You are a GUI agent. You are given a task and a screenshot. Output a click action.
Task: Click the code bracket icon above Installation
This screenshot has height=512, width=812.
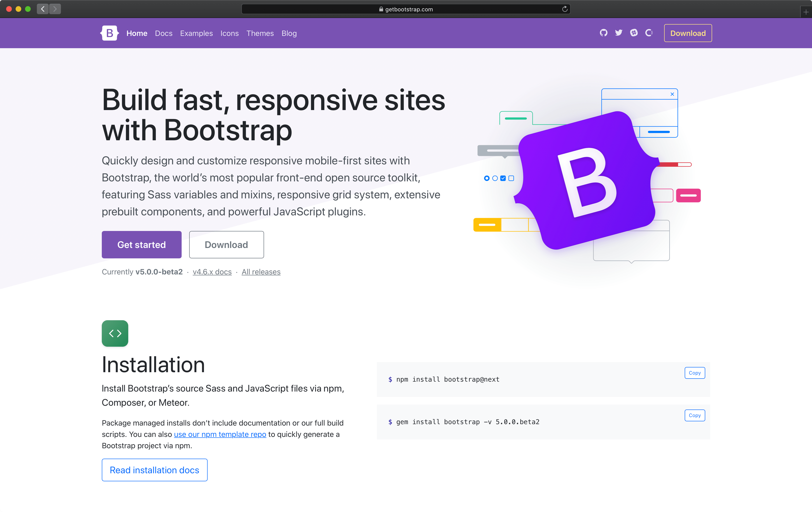click(115, 333)
